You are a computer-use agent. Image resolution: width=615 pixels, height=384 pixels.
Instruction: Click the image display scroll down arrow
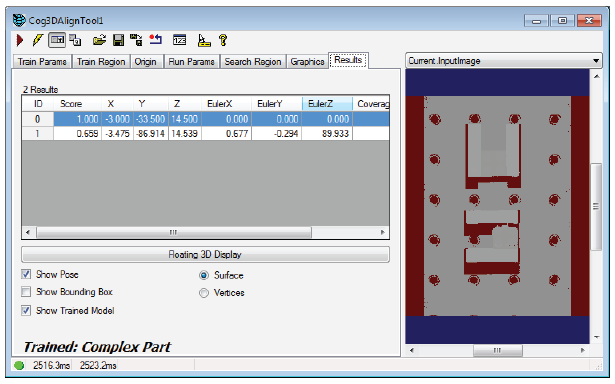tap(597, 337)
